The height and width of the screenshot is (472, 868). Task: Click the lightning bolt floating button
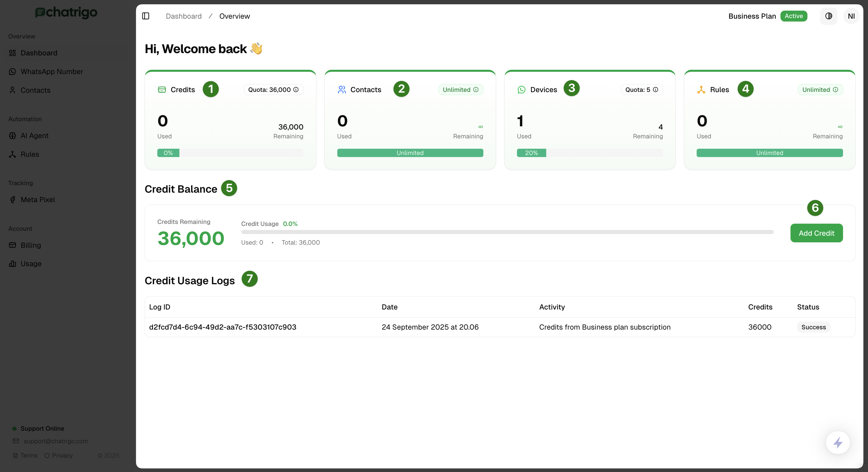[838, 442]
